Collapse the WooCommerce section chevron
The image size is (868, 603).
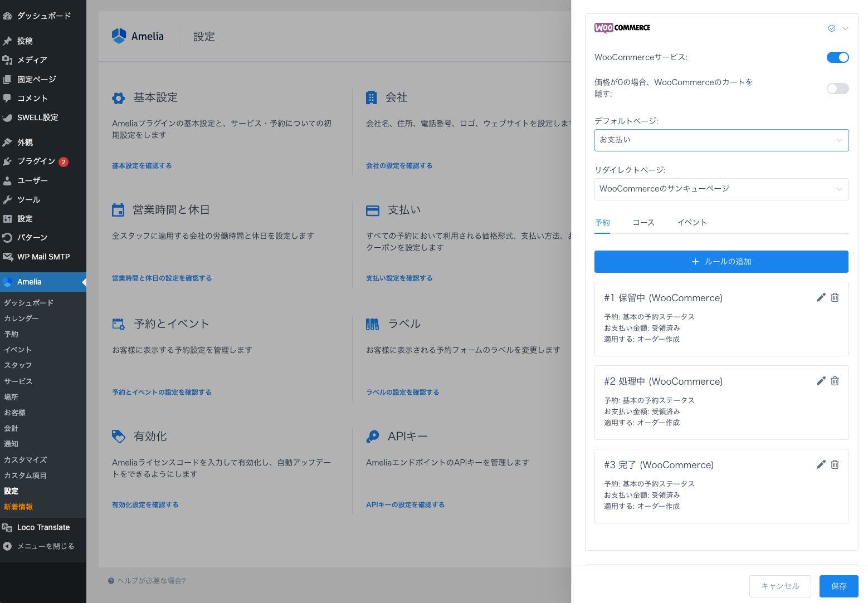tap(845, 28)
